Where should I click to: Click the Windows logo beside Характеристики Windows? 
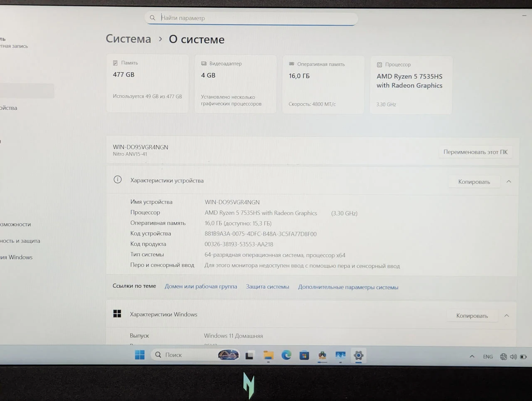pyautogui.click(x=117, y=314)
